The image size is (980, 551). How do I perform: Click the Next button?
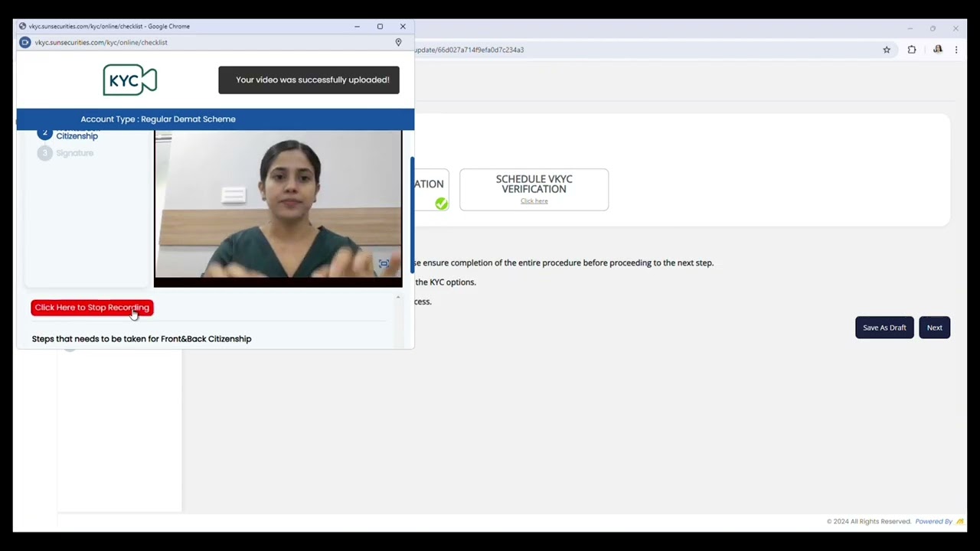[934, 328]
